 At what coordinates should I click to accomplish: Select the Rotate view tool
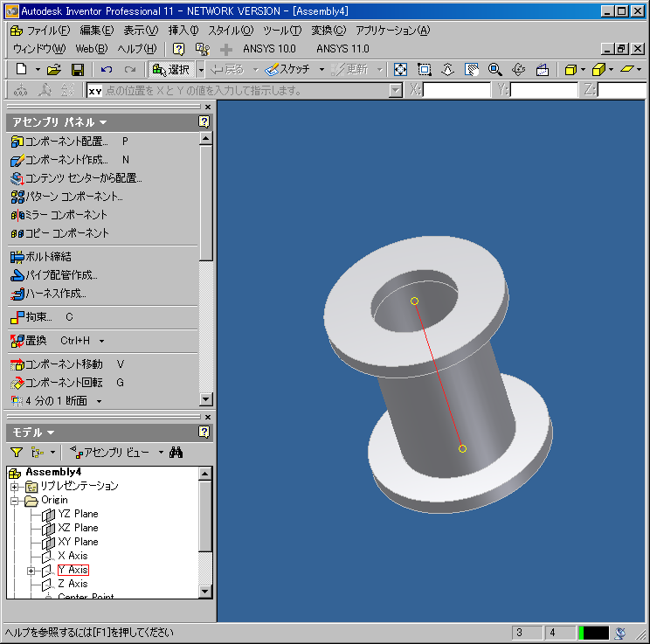coord(518,69)
